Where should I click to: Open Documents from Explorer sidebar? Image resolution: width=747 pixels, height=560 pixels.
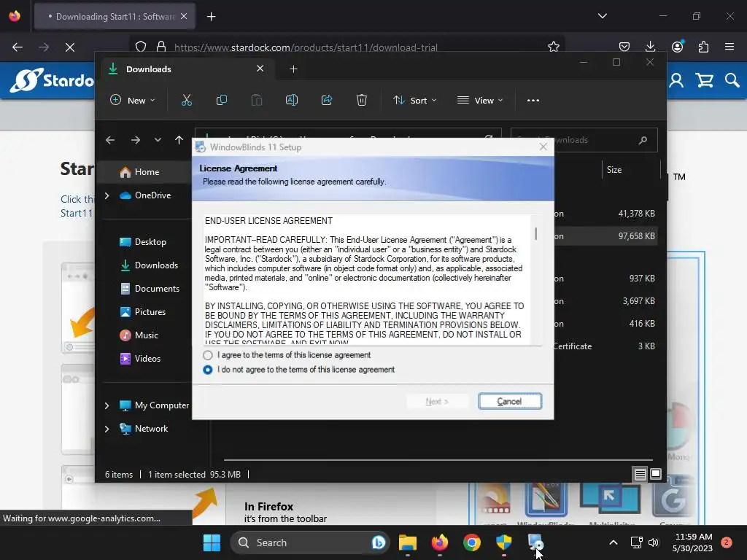[150, 289]
